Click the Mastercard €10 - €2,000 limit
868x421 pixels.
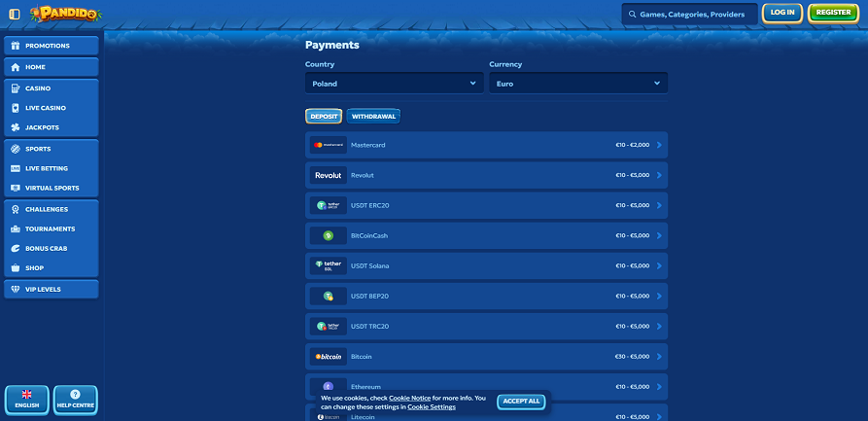632,145
